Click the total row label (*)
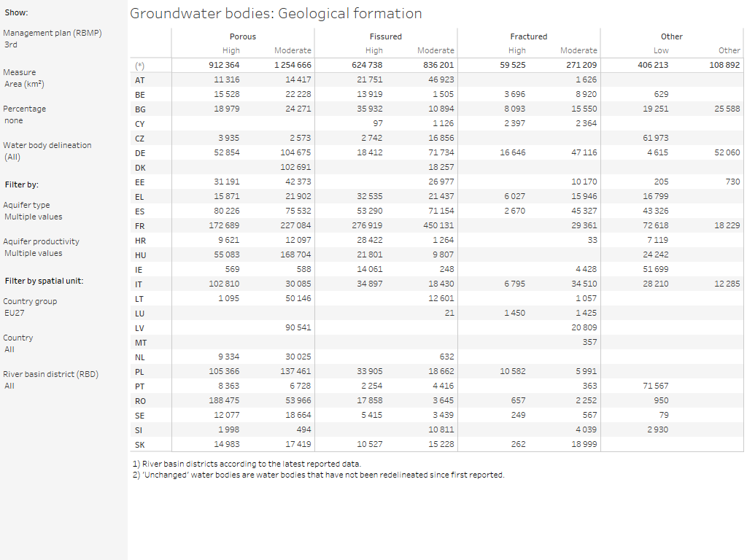 point(139,66)
